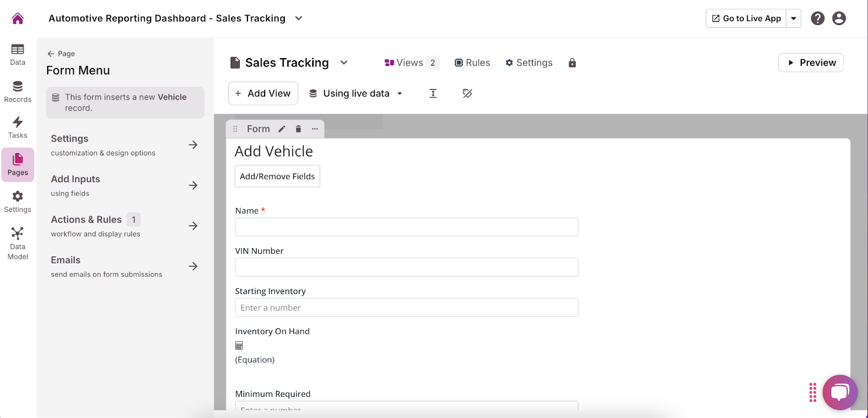The width and height of the screenshot is (868, 418).
Task: Open the Data Model section
Action: pyautogui.click(x=17, y=243)
